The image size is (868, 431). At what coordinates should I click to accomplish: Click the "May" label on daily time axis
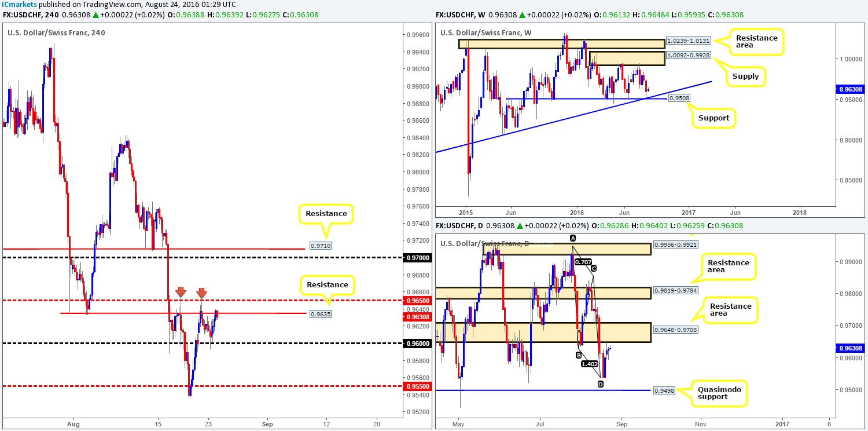point(458,423)
